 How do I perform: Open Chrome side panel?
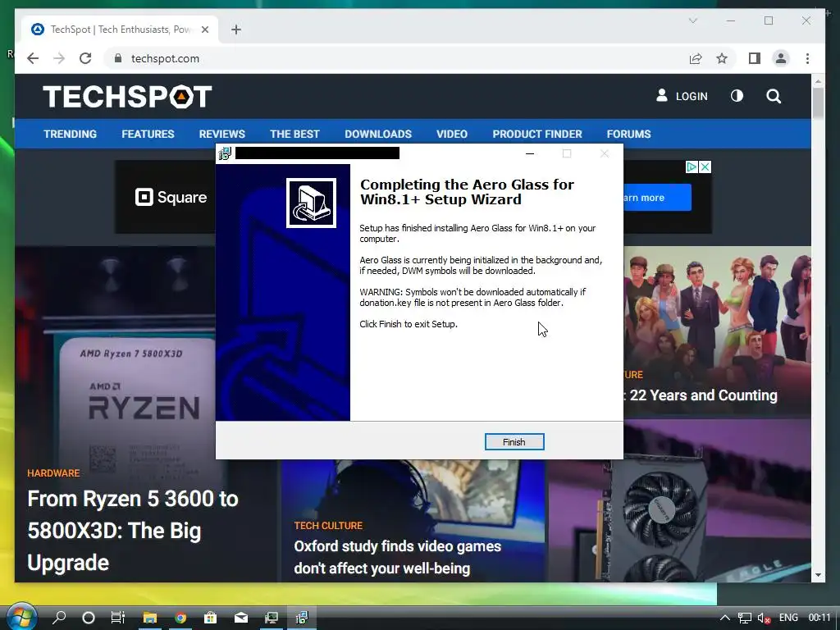[x=755, y=58]
